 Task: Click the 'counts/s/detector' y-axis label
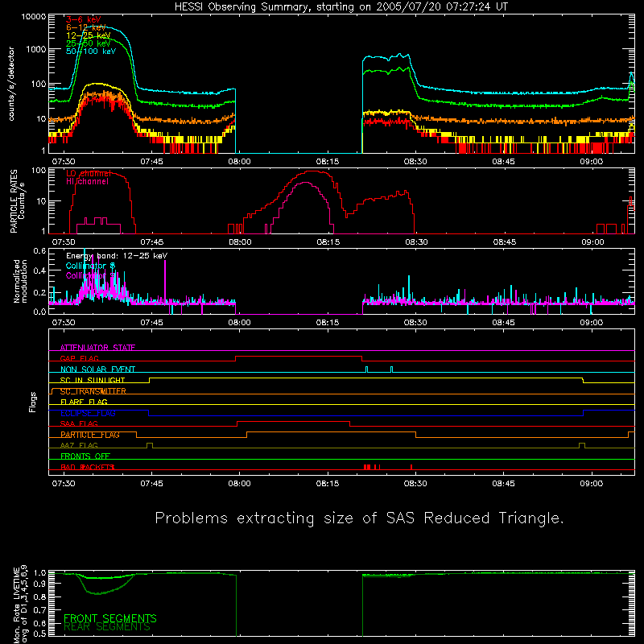(x=11, y=84)
